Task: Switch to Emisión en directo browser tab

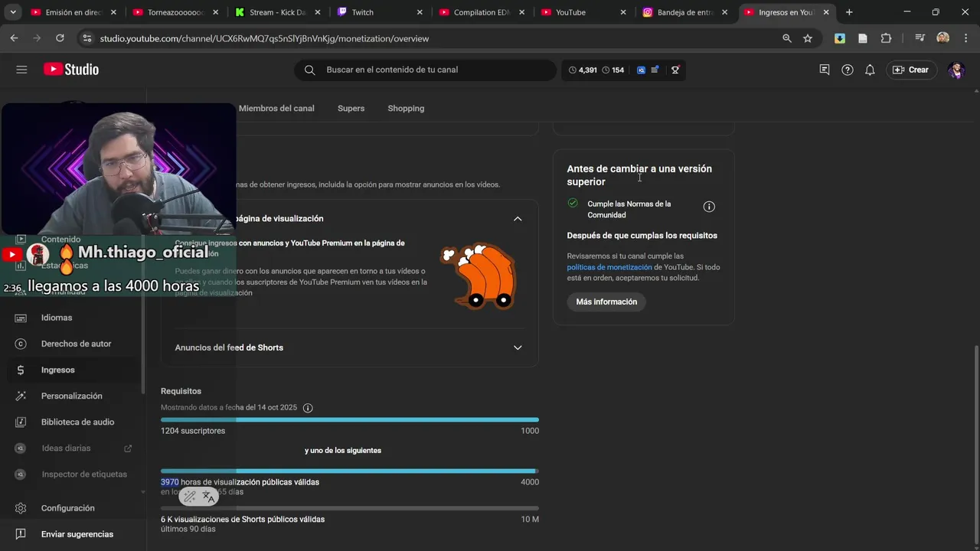Action: point(73,12)
